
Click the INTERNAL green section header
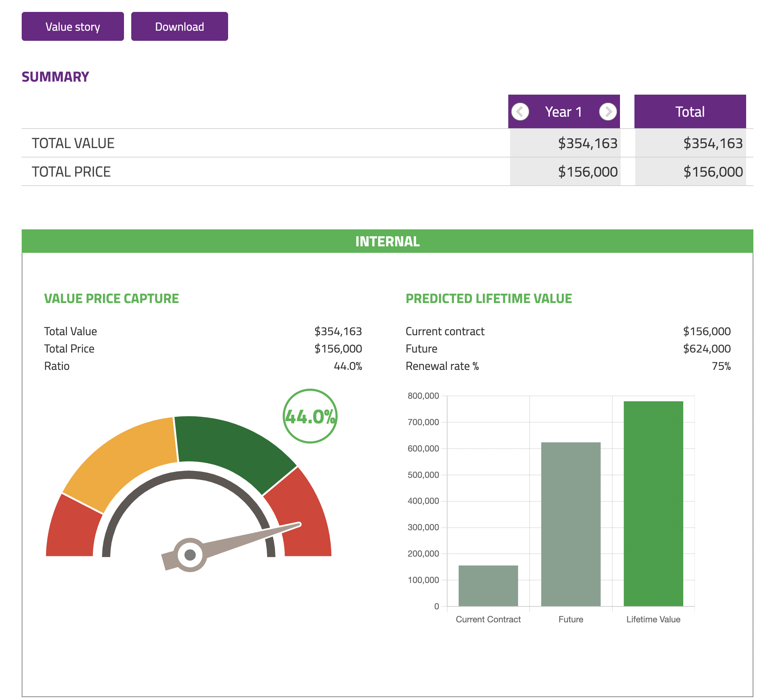click(387, 241)
